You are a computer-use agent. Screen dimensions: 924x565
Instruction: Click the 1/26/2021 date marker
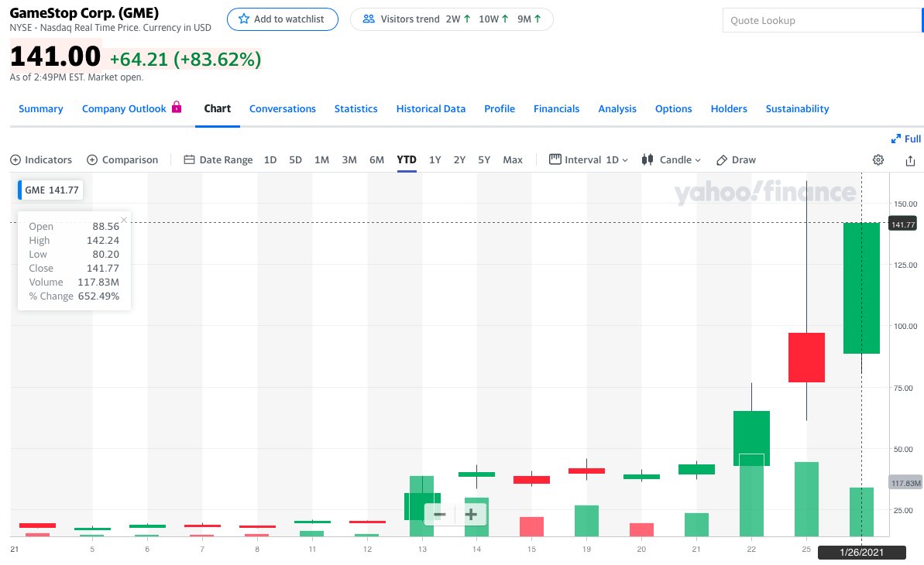pyautogui.click(x=861, y=553)
